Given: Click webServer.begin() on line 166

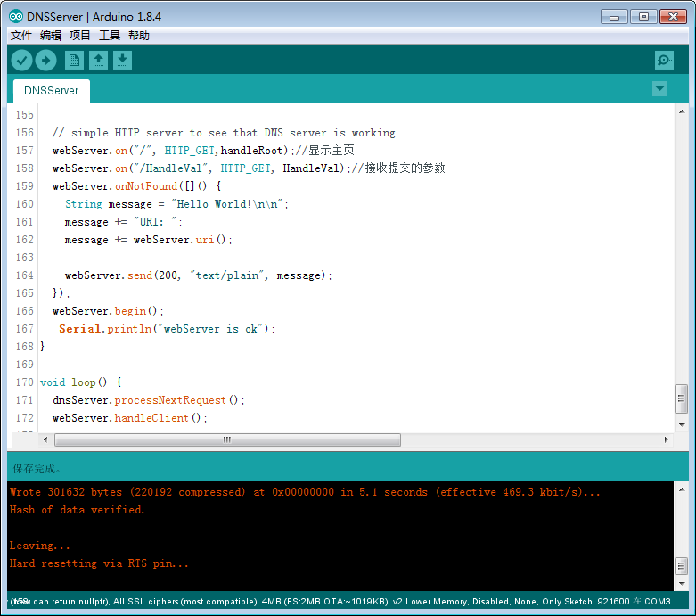Looking at the screenshot, I should pyautogui.click(x=105, y=311).
